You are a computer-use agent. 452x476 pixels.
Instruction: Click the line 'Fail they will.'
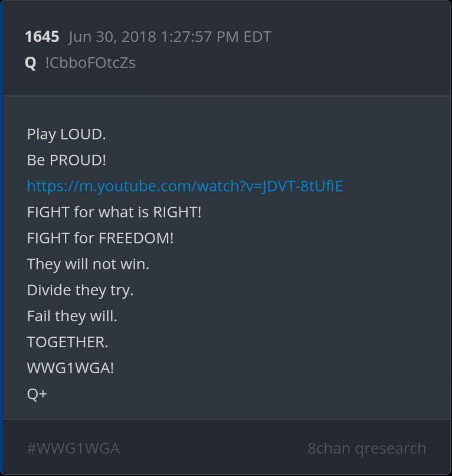pos(72,316)
